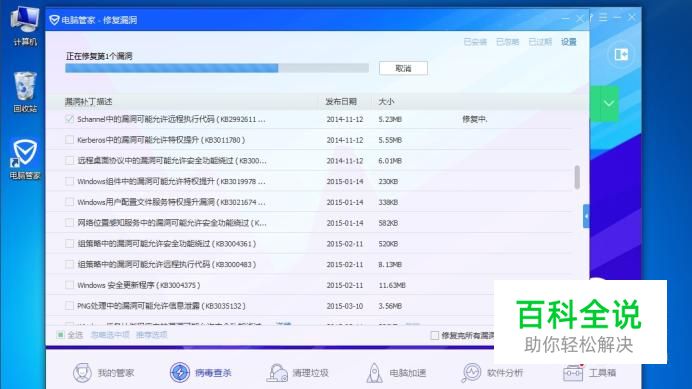The height and width of the screenshot is (389, 692).
Task: Check Windows用户配置文件服务 patch checkbox
Action: click(x=69, y=202)
